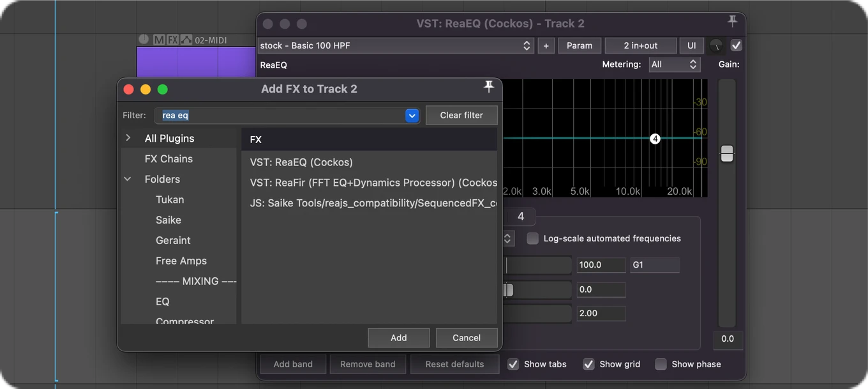868x389 pixels.
Task: Enable Log-scale automated frequencies
Action: pyautogui.click(x=532, y=238)
